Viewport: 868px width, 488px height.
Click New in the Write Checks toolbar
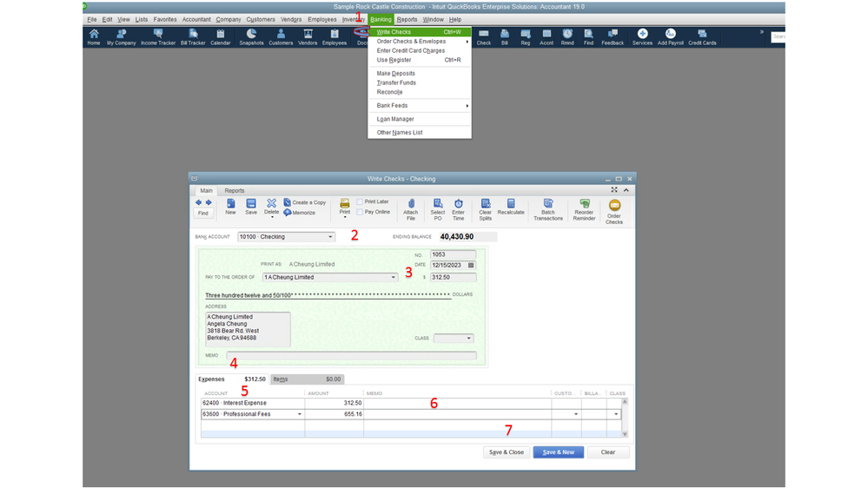[x=231, y=207]
